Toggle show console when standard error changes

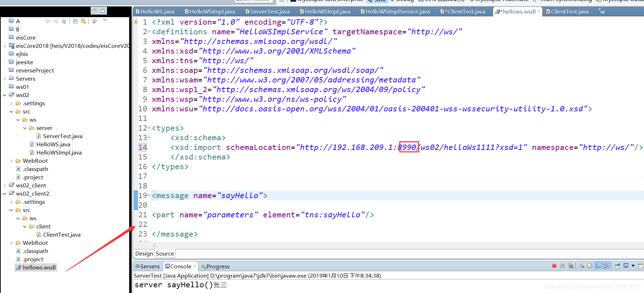[x=607, y=266]
